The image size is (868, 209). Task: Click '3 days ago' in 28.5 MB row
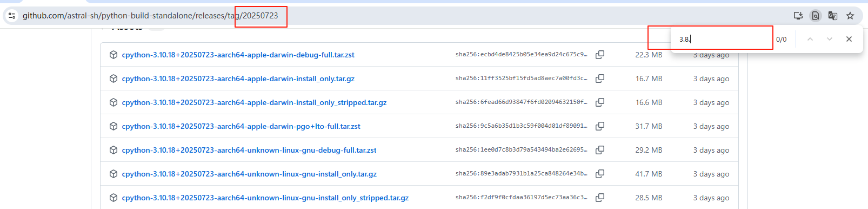tap(711, 198)
